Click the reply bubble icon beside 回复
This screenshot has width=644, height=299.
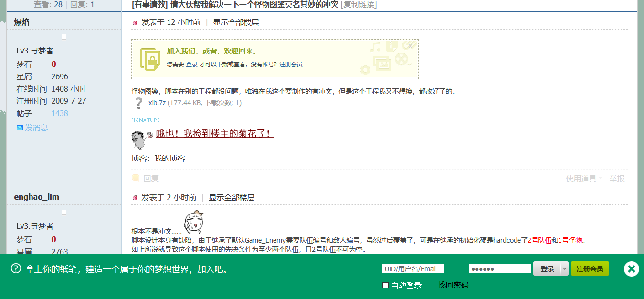[136, 178]
